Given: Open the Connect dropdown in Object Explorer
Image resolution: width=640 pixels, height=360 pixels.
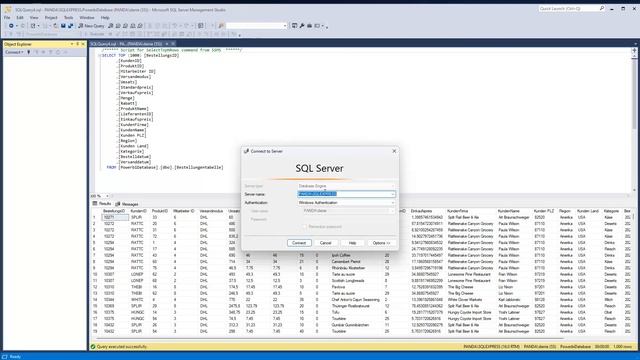Looking at the screenshot, I should 14,52.
